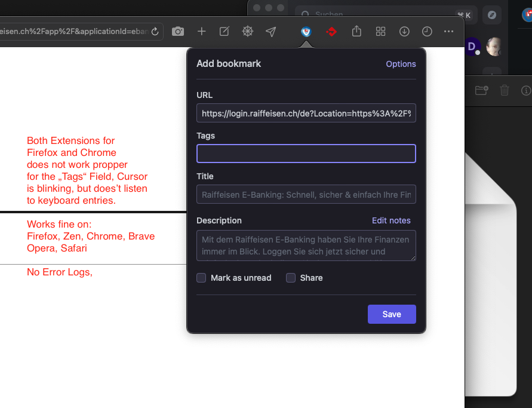Open the blue shield bookmark extension

click(x=306, y=32)
